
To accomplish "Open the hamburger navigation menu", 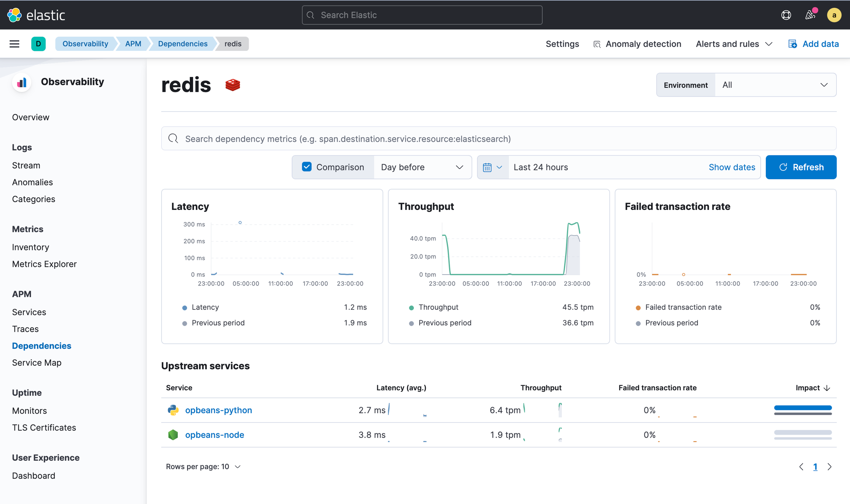I will (x=14, y=44).
